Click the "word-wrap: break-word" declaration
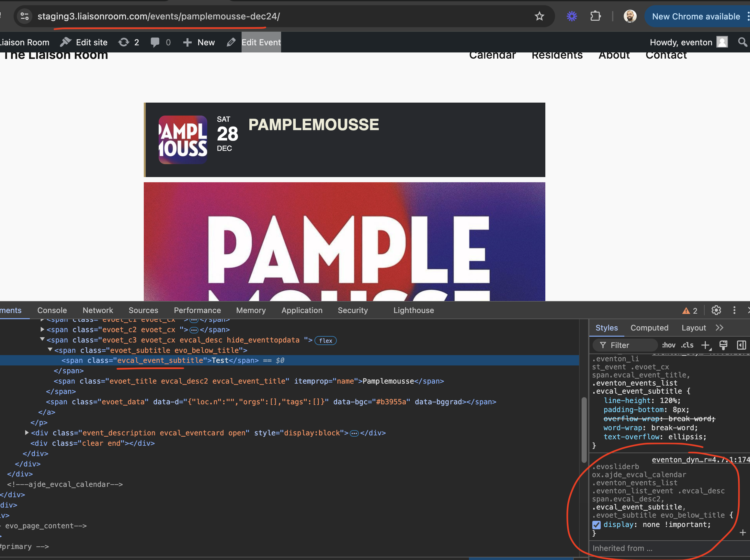Screen dimensions: 750x560 (651, 428)
